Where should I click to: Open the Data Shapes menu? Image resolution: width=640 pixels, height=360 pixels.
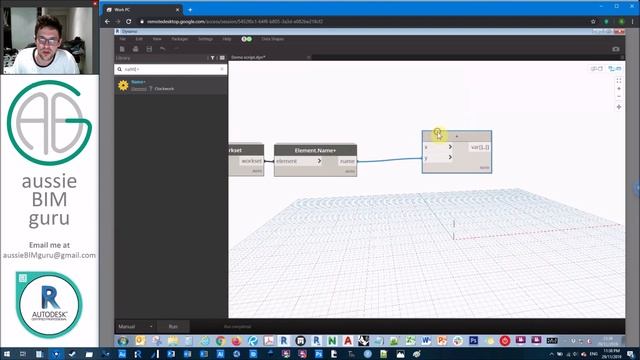pos(273,39)
